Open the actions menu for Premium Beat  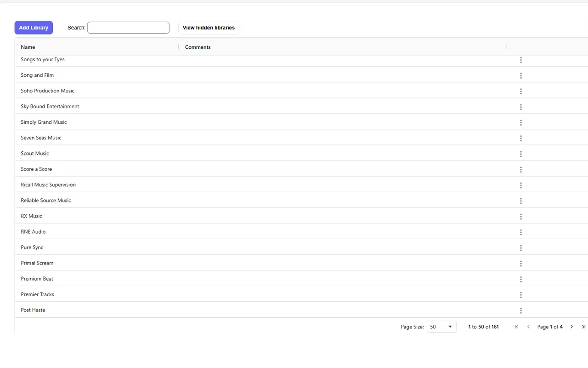pyautogui.click(x=520, y=279)
